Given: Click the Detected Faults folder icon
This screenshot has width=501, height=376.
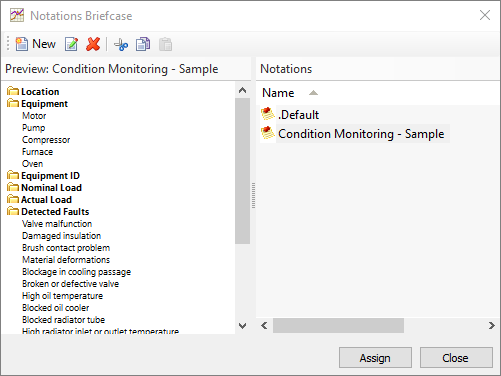Looking at the screenshot, I should pos(13,211).
